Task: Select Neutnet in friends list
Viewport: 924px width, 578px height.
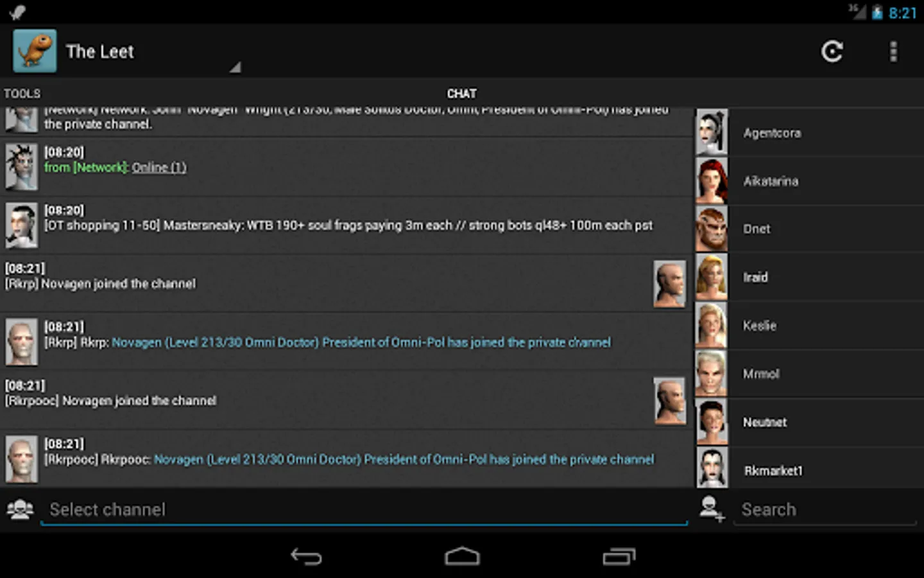Action: pos(810,422)
